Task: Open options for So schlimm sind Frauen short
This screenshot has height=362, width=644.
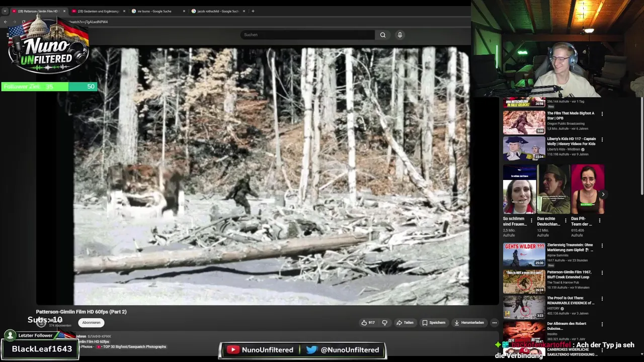Action: pyautogui.click(x=531, y=220)
